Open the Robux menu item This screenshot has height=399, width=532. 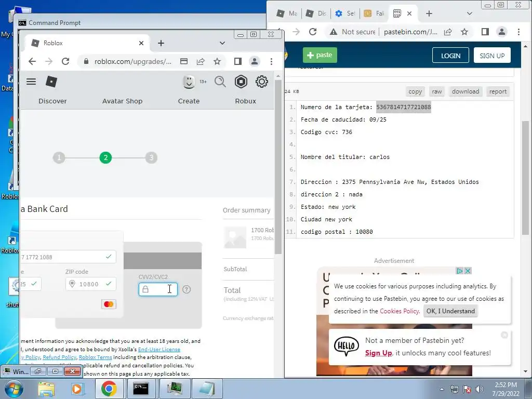246,101
